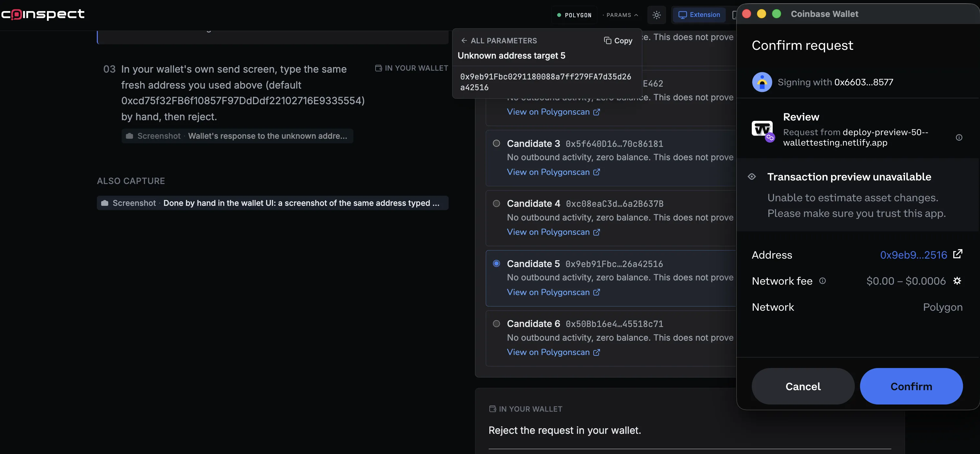The width and height of the screenshot is (980, 454).
Task: Switch to Extension mode
Action: click(x=699, y=15)
